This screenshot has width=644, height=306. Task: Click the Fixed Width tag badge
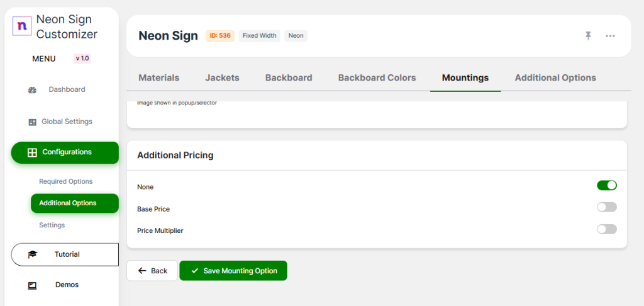click(x=259, y=36)
